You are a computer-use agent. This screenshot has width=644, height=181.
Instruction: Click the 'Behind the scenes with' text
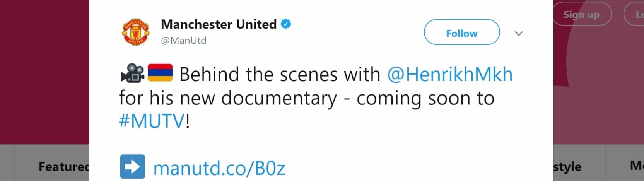click(x=280, y=74)
